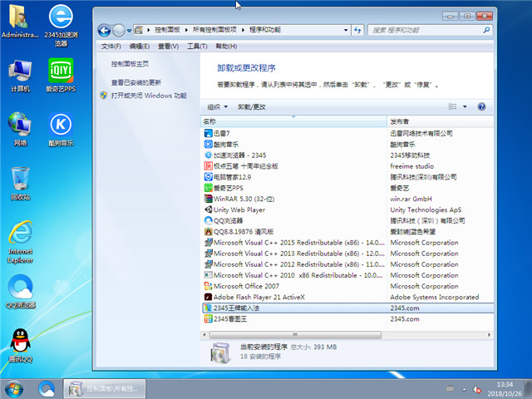Open the 帮助(H) menu

[226, 47]
